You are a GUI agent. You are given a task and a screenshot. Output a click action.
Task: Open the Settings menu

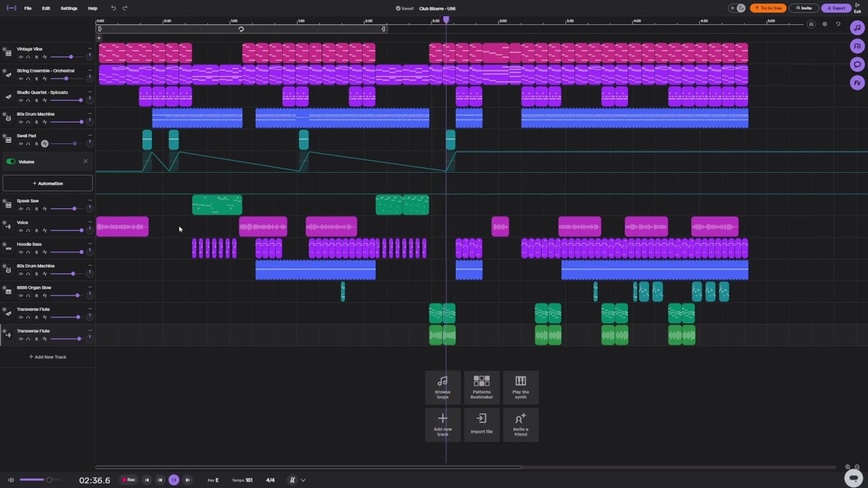[68, 8]
